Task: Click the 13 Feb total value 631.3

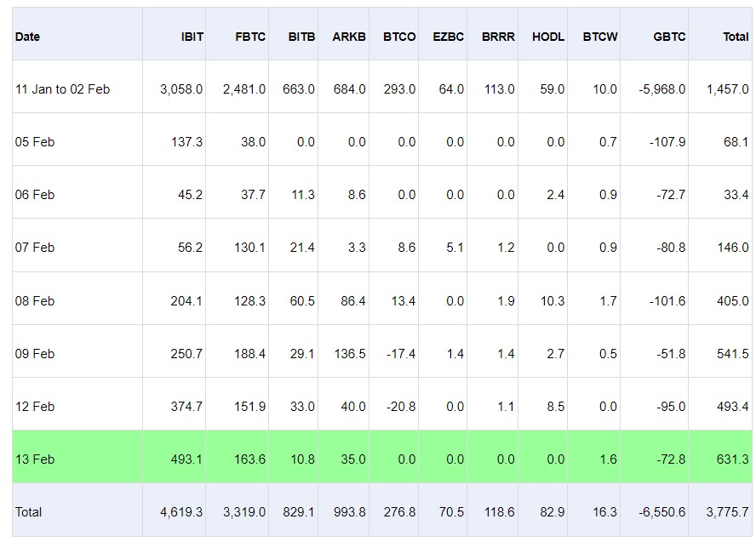Action: (x=732, y=459)
